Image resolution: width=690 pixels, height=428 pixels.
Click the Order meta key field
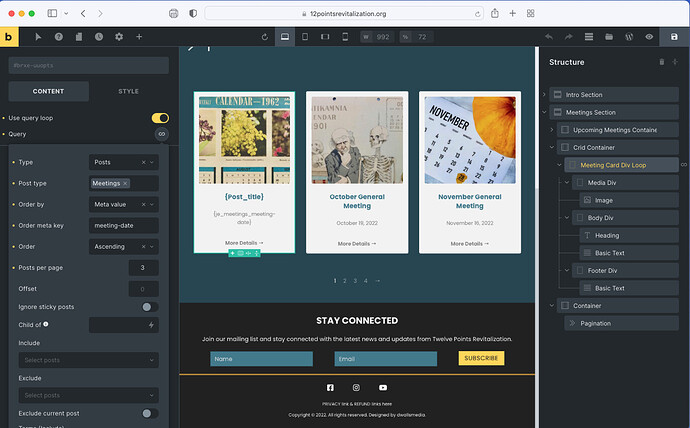(x=124, y=226)
